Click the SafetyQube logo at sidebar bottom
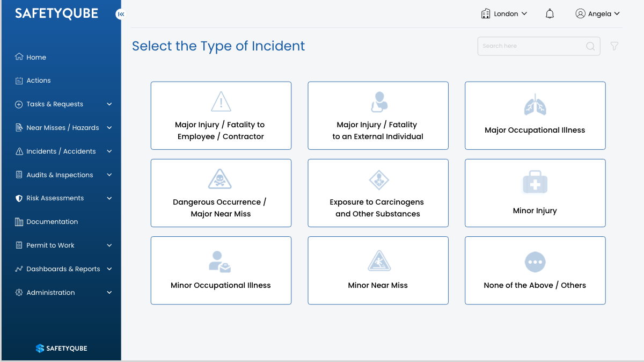 point(61,348)
